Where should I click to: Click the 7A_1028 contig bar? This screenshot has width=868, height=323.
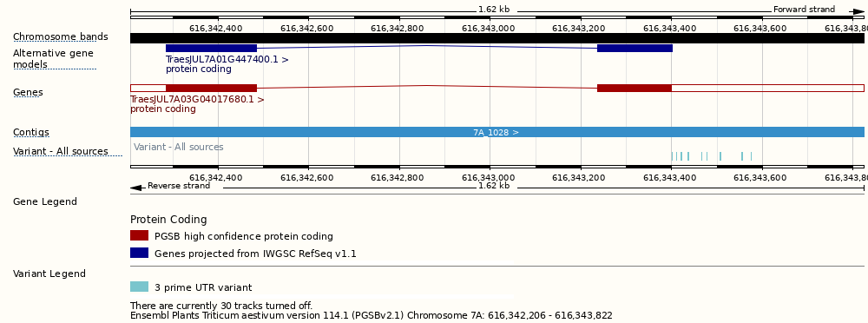click(497, 132)
